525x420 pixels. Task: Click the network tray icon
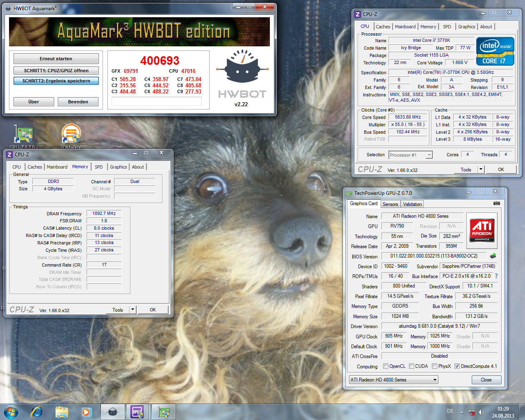[x=472, y=412]
